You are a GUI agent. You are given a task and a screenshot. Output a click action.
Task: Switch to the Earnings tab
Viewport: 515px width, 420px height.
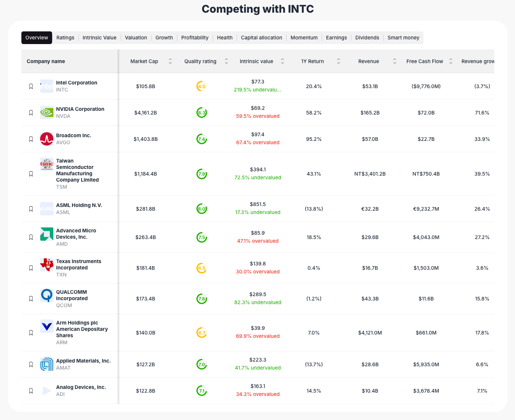[x=336, y=38]
